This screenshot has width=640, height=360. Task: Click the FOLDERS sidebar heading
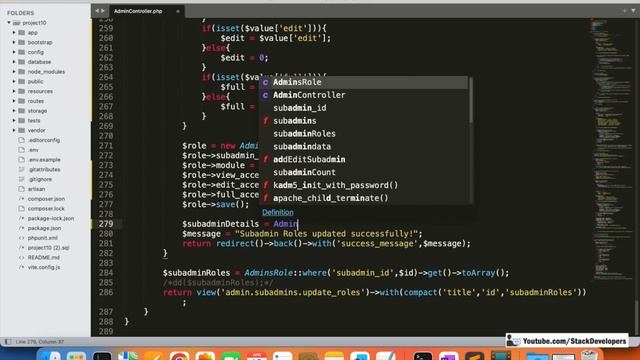(20, 13)
